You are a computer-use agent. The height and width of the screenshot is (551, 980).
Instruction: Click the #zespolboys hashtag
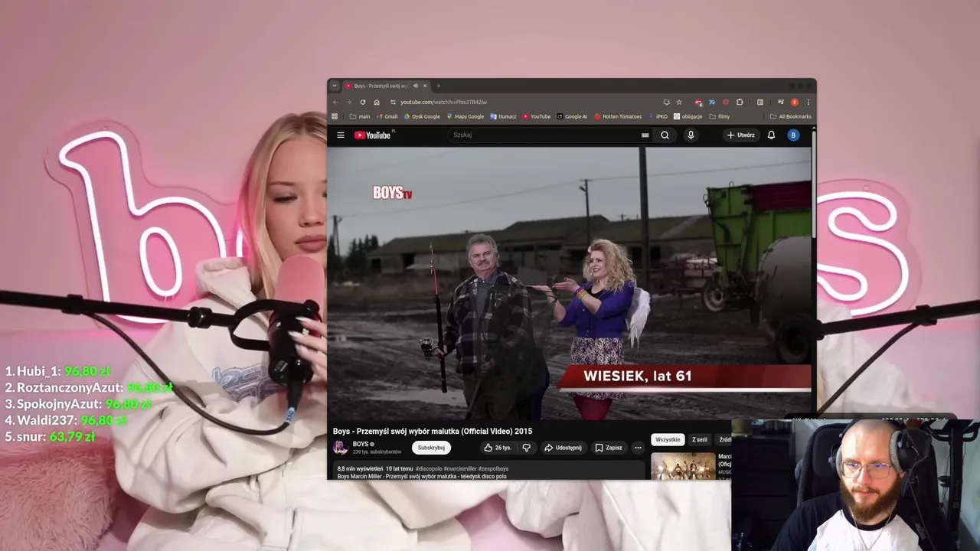click(x=494, y=468)
